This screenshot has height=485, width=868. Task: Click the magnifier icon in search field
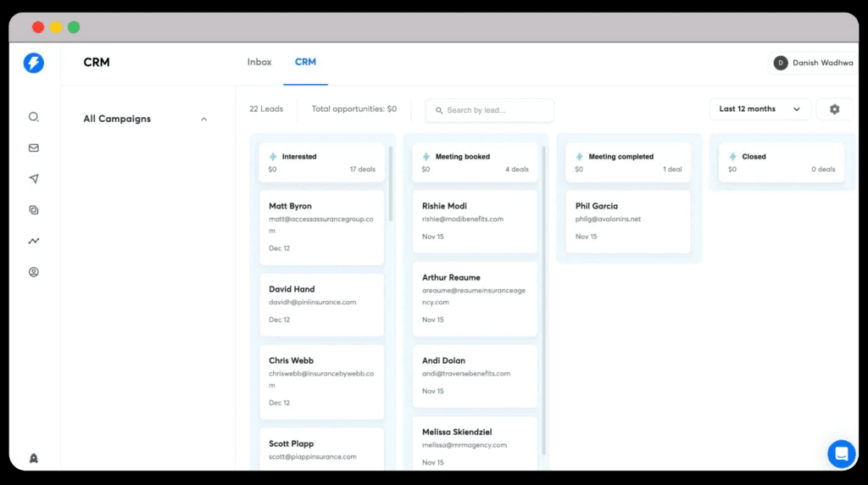[439, 110]
